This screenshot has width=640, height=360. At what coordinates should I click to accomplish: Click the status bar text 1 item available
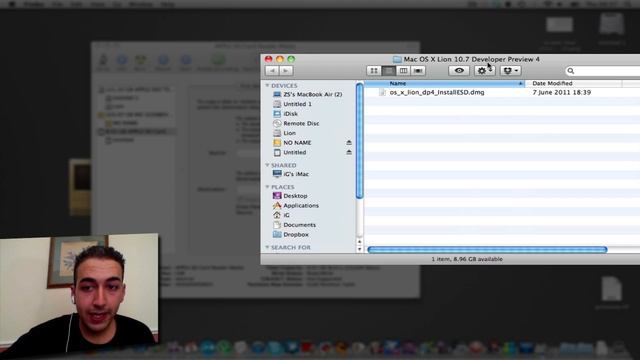click(467, 259)
